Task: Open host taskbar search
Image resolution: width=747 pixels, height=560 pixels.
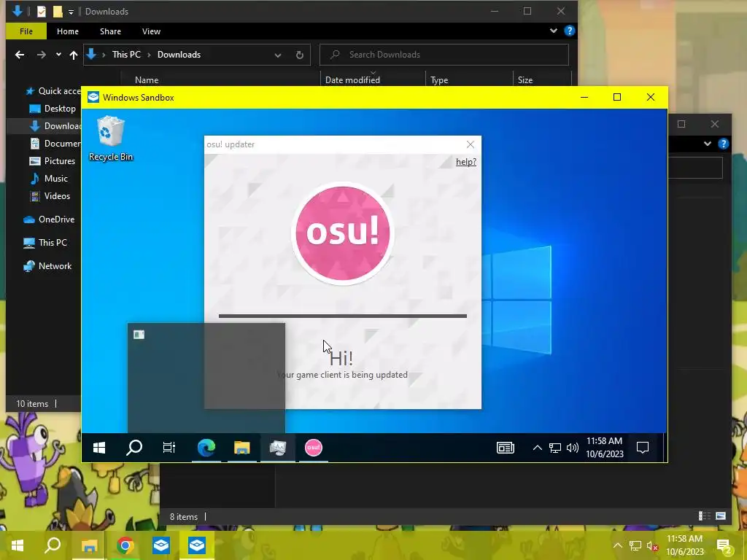Action: [x=53, y=545]
